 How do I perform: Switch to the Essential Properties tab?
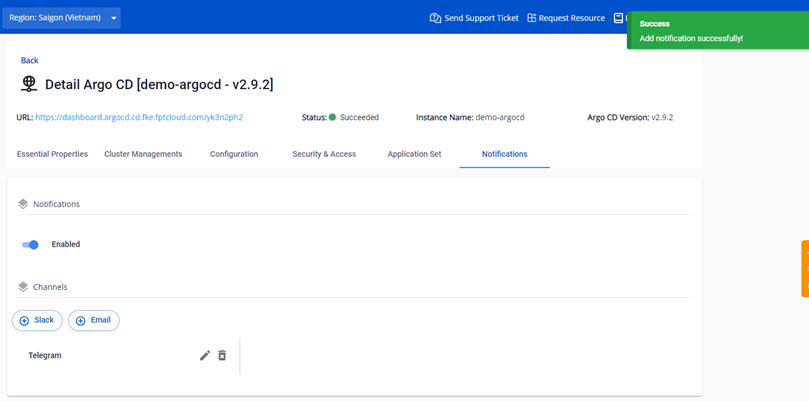[x=52, y=154]
